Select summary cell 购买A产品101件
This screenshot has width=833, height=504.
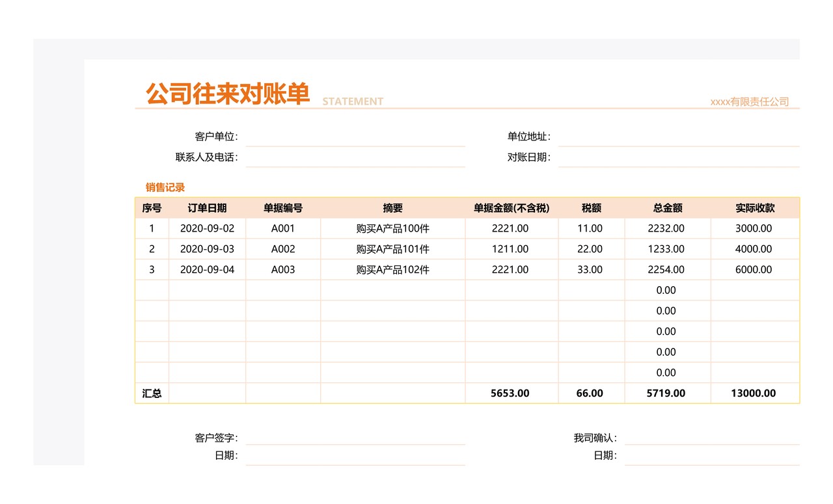pos(393,249)
